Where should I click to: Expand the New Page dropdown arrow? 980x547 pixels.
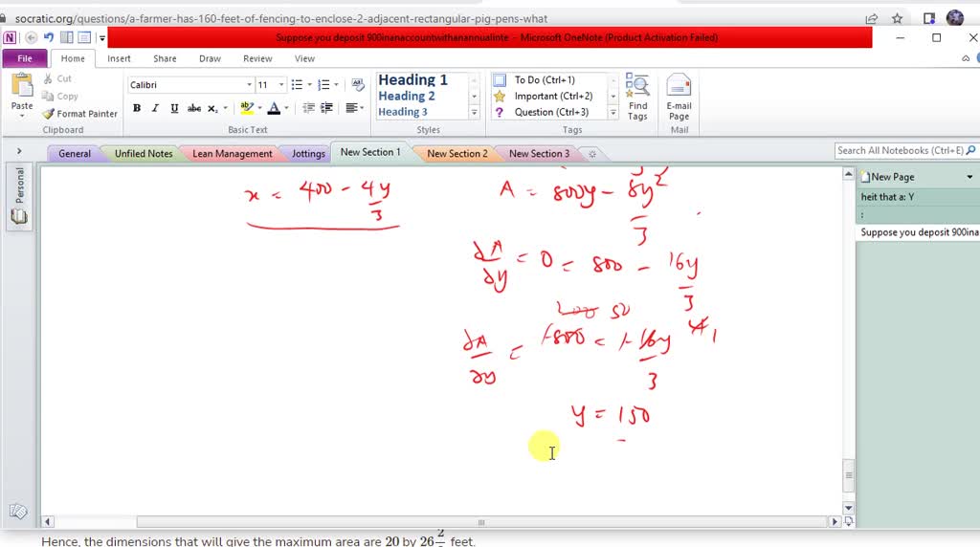969,177
